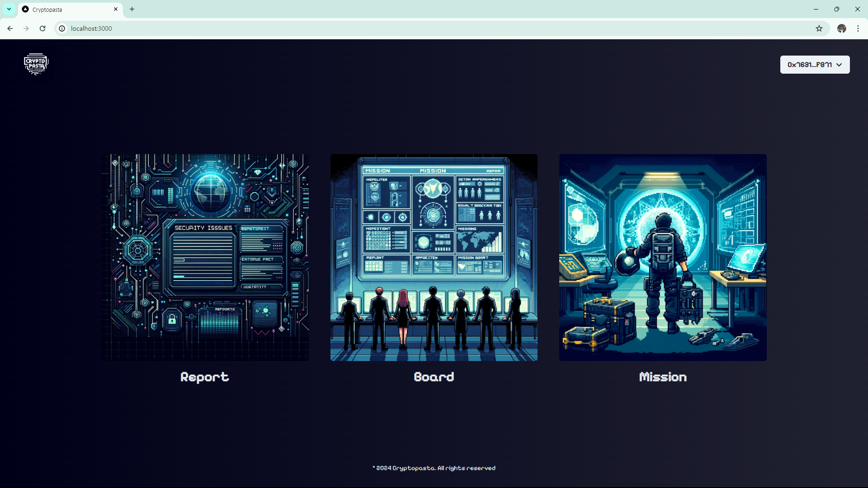Image resolution: width=868 pixels, height=488 pixels.
Task: Close the Cryptopasta tab
Action: click(116, 9)
